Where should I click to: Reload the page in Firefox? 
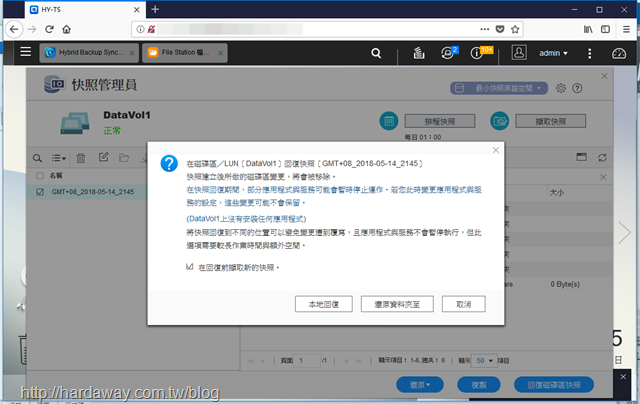coord(49,29)
